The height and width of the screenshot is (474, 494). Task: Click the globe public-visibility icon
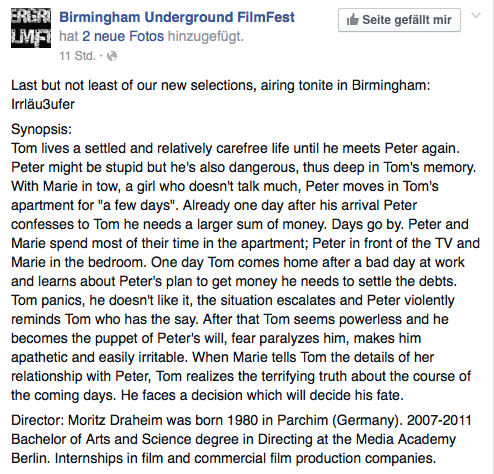click(x=112, y=56)
